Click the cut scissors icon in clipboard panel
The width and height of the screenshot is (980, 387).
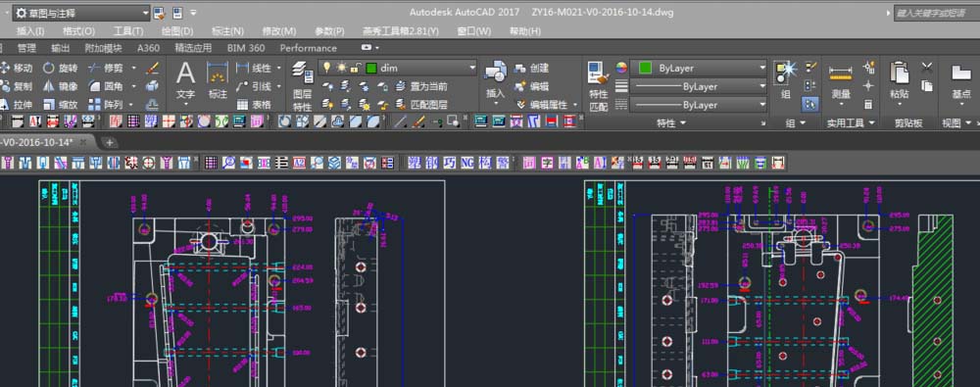927,67
